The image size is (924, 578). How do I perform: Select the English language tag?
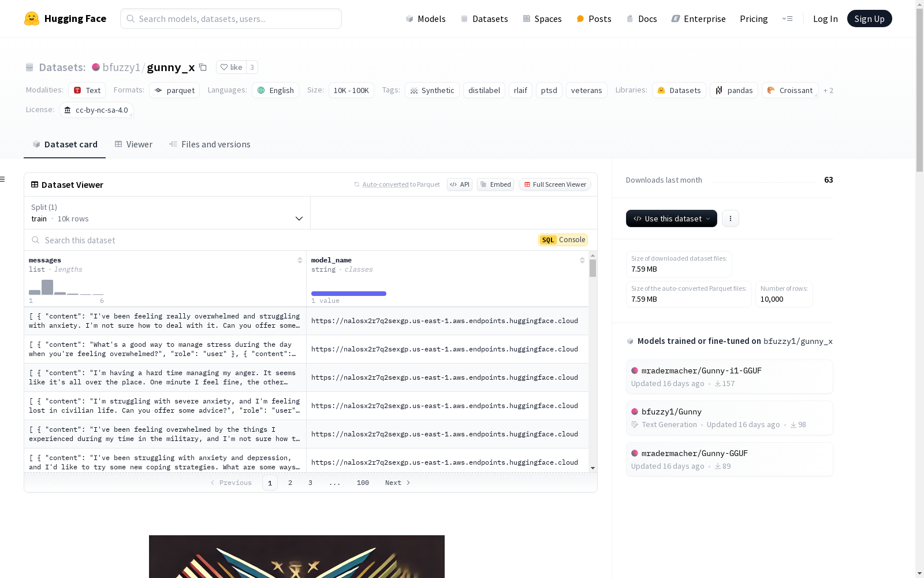point(275,90)
